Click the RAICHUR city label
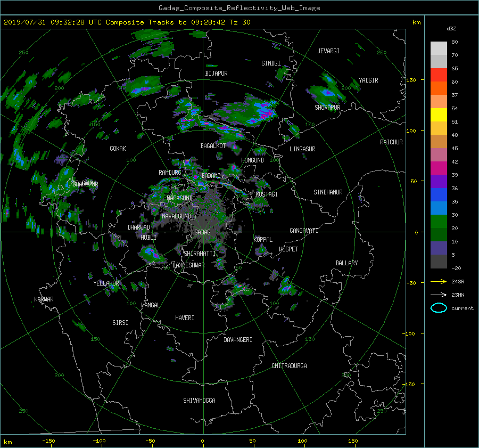The width and height of the screenshot is (479, 448). point(391,142)
